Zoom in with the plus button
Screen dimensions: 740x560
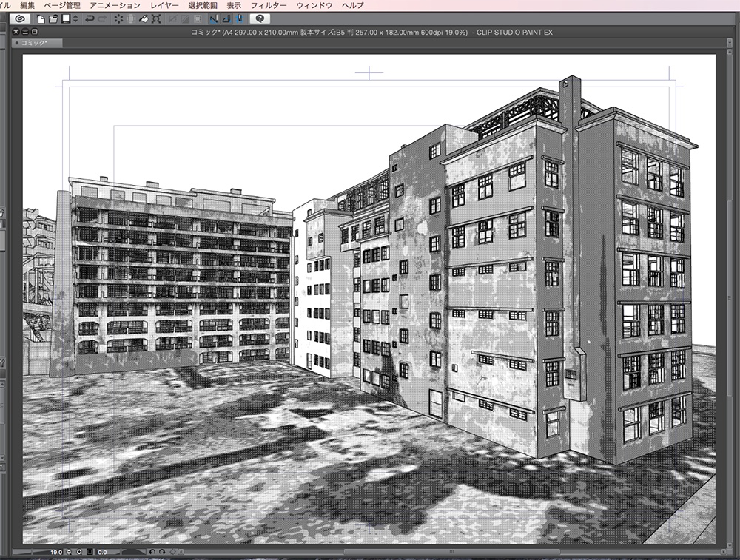[79, 552]
